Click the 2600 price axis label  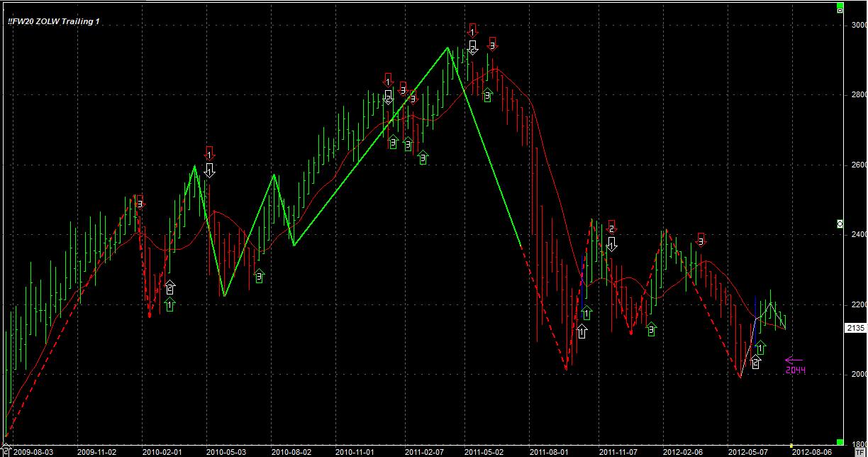pyautogui.click(x=858, y=165)
